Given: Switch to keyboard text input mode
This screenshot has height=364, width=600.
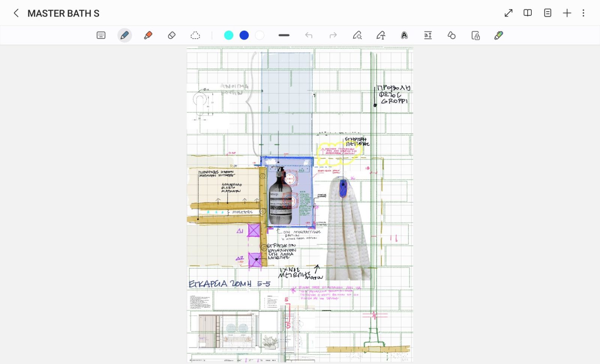Looking at the screenshot, I should [101, 35].
